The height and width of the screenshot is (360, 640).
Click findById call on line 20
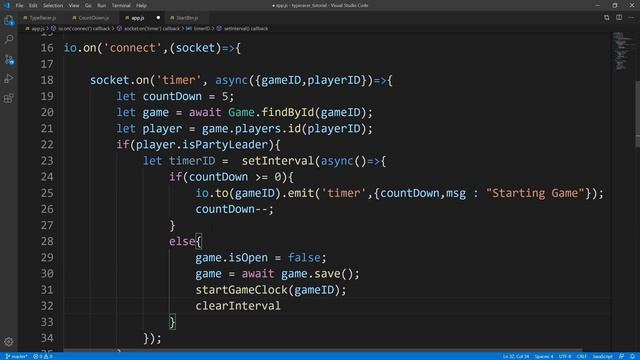click(288, 112)
